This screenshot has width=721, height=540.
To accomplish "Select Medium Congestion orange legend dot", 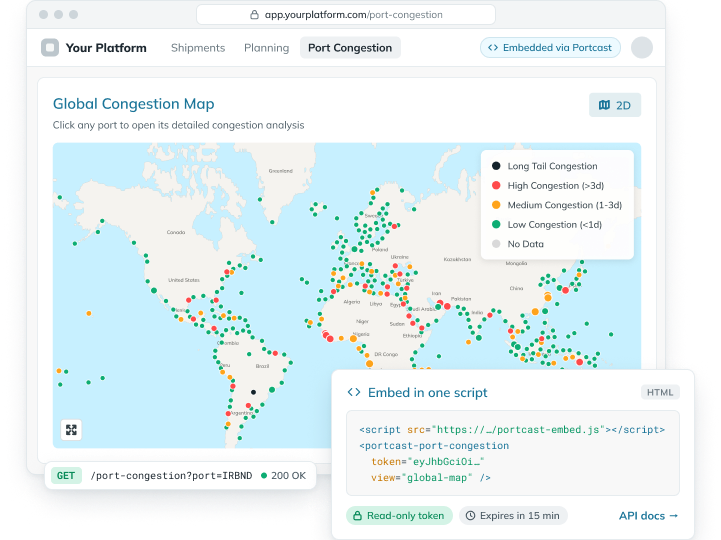I will coord(496,205).
